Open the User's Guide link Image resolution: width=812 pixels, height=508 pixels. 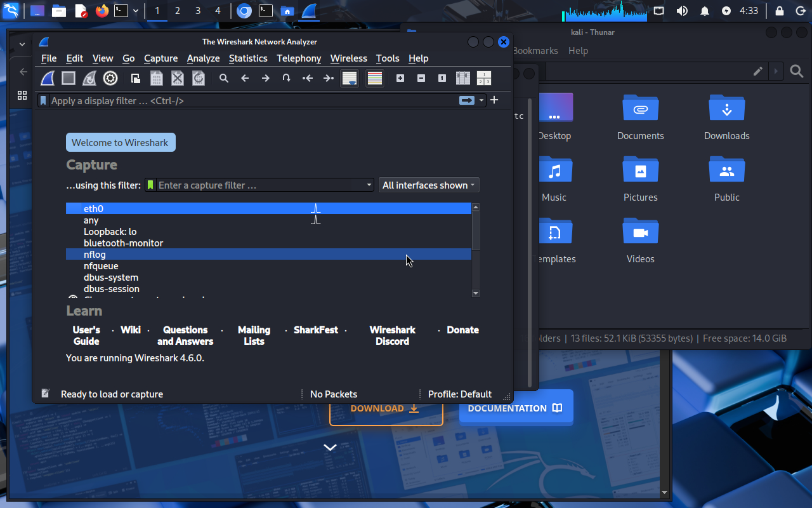(x=86, y=335)
